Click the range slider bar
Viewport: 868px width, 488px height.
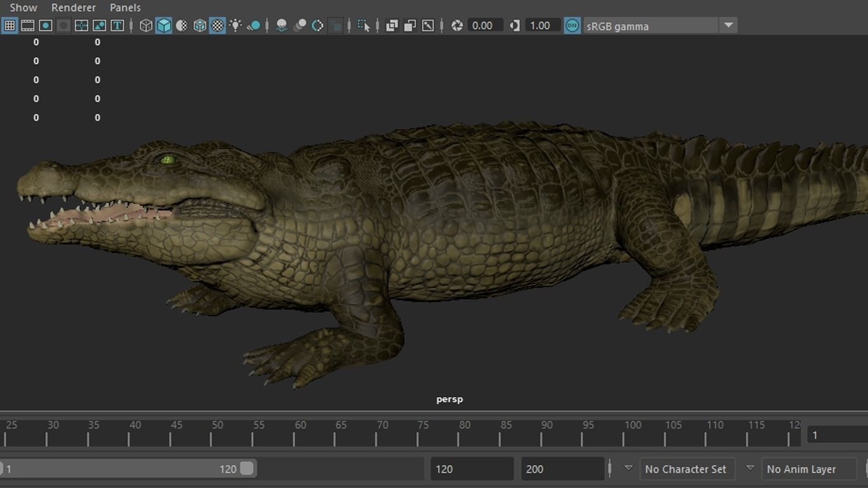click(127, 469)
